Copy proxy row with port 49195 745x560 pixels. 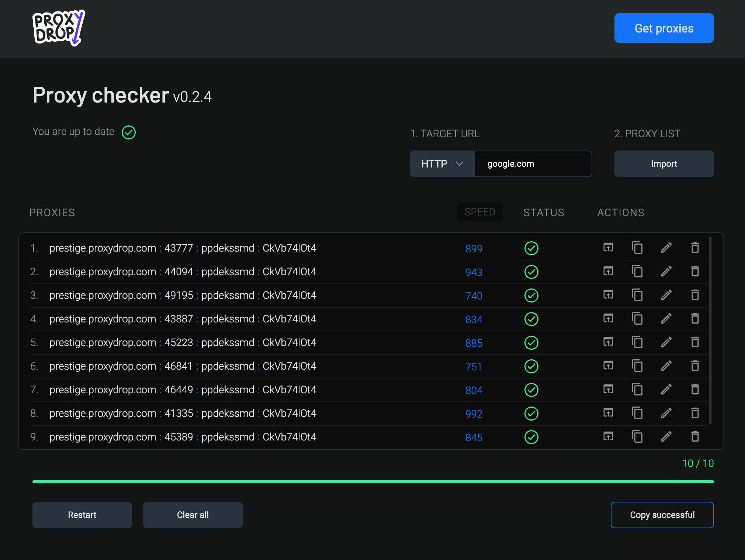point(637,295)
